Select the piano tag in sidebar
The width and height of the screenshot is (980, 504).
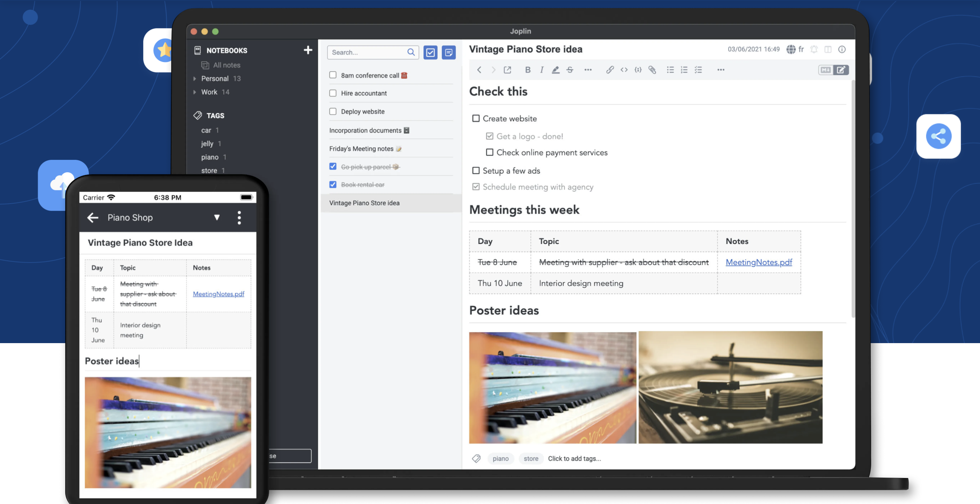210,157
